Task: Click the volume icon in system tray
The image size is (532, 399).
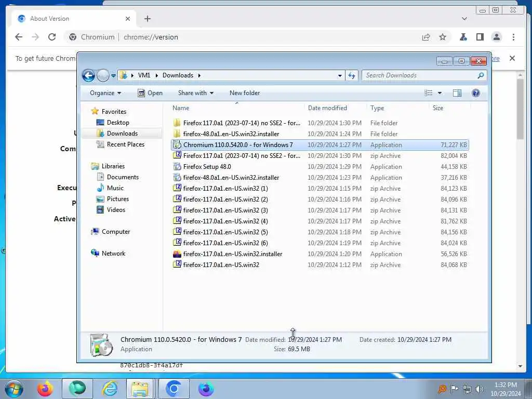Action: pos(479,389)
